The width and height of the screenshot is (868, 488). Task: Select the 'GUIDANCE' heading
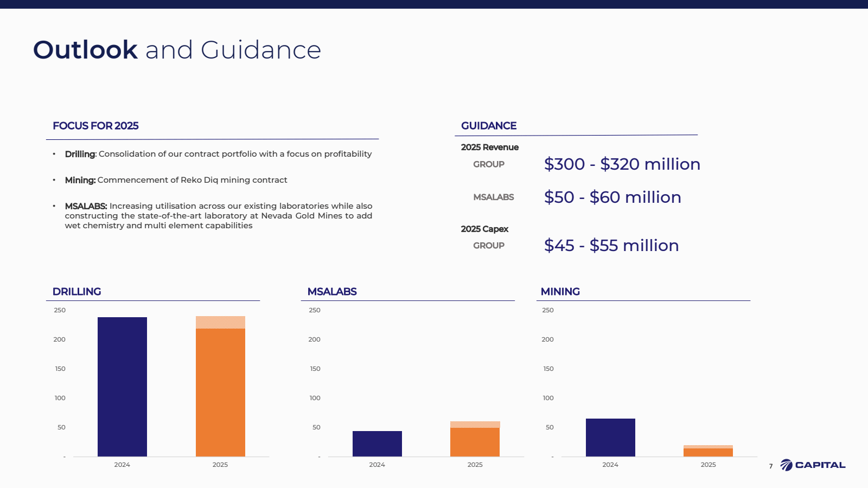click(x=489, y=126)
